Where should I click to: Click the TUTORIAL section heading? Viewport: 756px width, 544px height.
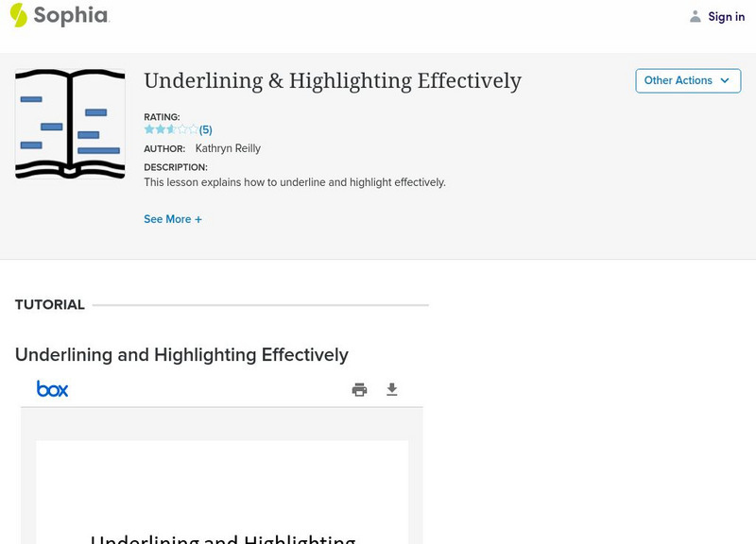click(x=48, y=304)
